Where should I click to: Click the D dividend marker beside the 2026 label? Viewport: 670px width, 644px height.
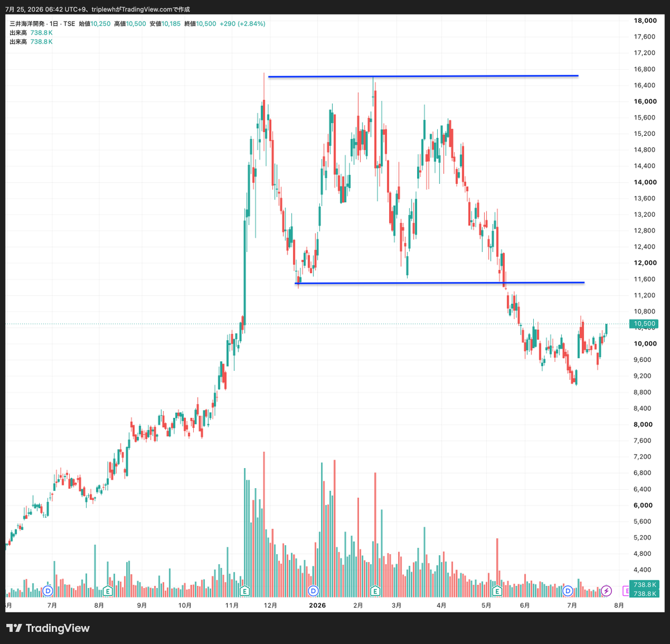click(x=313, y=590)
